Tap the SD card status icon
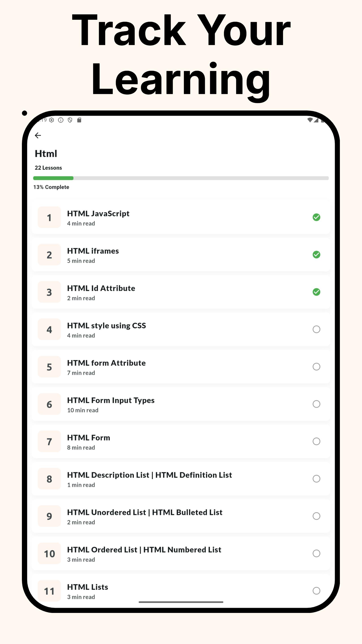The height and width of the screenshot is (644, 362). pyautogui.click(x=79, y=120)
